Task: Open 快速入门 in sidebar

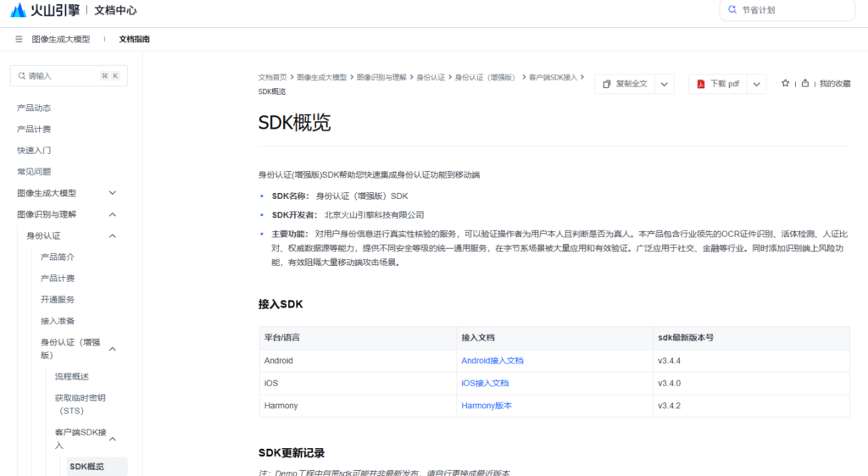Action: coord(34,151)
